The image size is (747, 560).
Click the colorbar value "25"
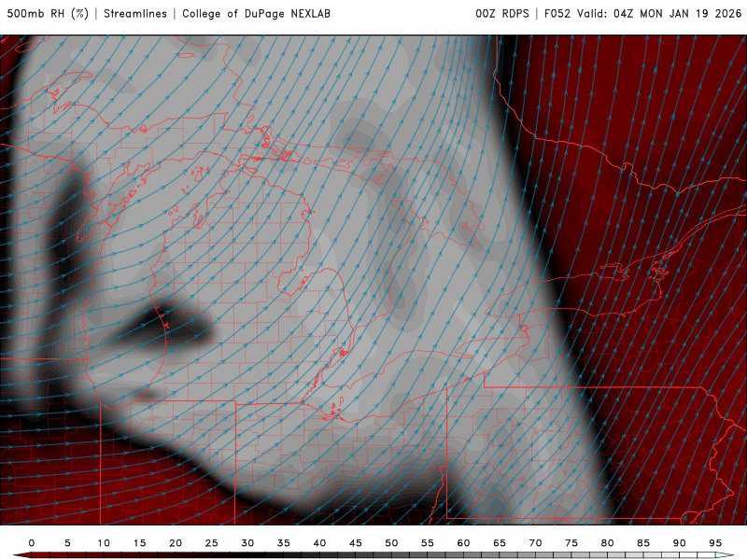click(212, 543)
